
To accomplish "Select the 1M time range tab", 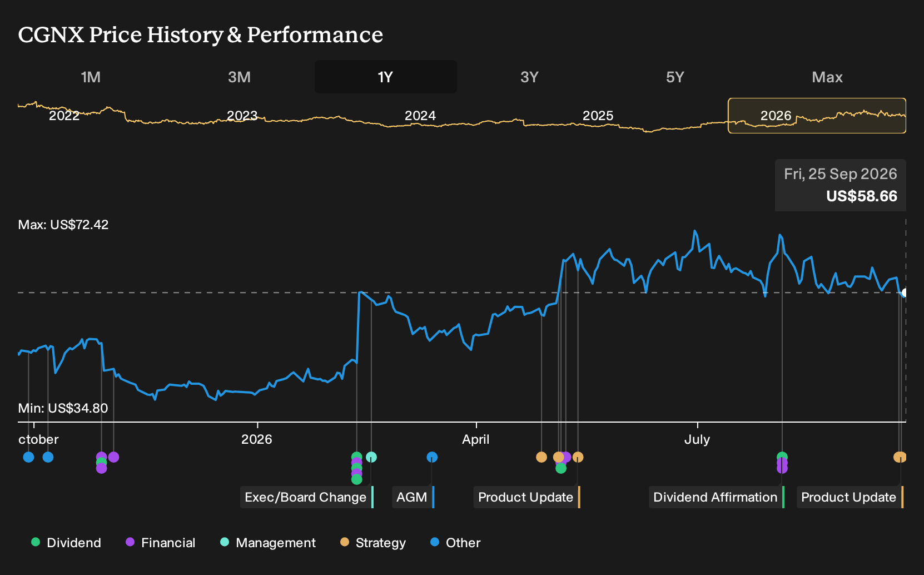I will pos(91,77).
